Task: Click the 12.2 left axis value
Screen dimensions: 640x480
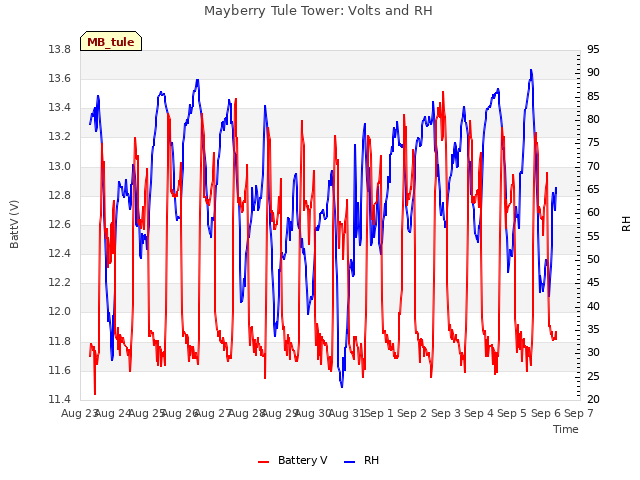Action: [60, 282]
